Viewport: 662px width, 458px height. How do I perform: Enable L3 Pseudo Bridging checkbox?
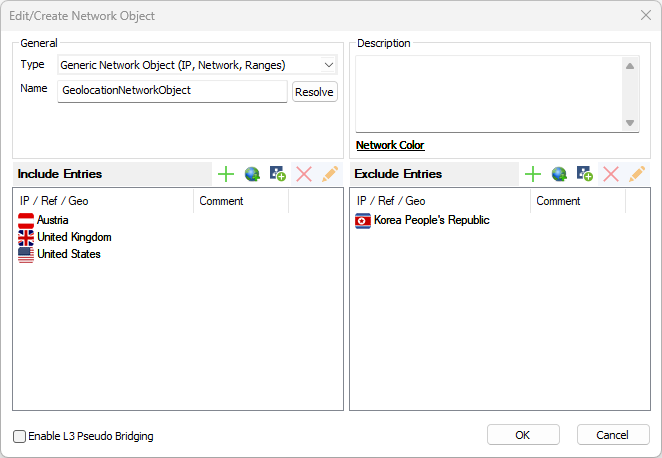point(19,436)
